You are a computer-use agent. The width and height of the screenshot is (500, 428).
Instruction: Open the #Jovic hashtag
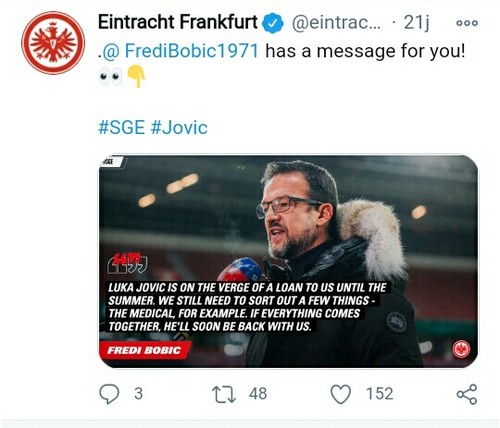(x=179, y=127)
